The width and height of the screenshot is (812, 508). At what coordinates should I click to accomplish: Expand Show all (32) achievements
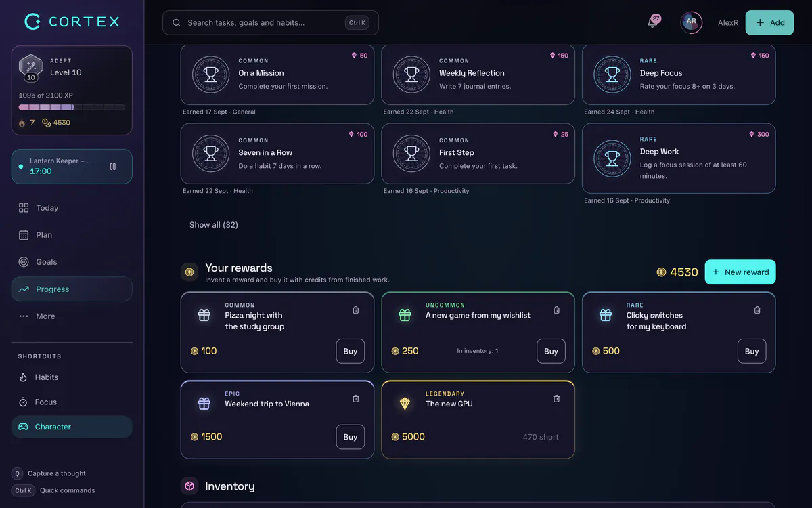(214, 225)
